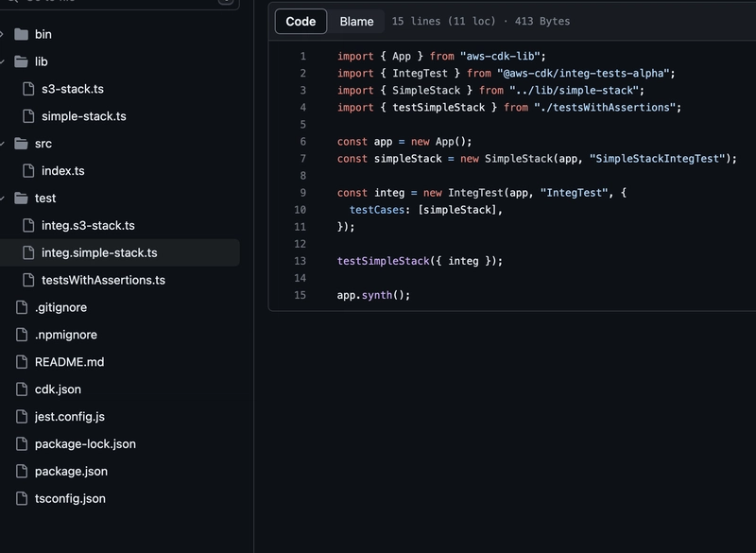Click the src folder icon
This screenshot has height=553, width=756.
pyautogui.click(x=21, y=144)
